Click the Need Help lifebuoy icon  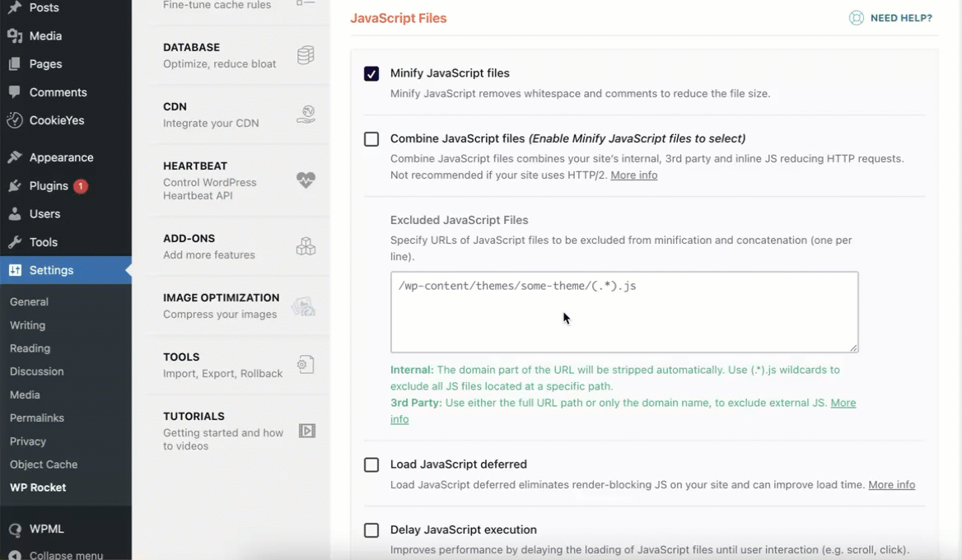(857, 18)
